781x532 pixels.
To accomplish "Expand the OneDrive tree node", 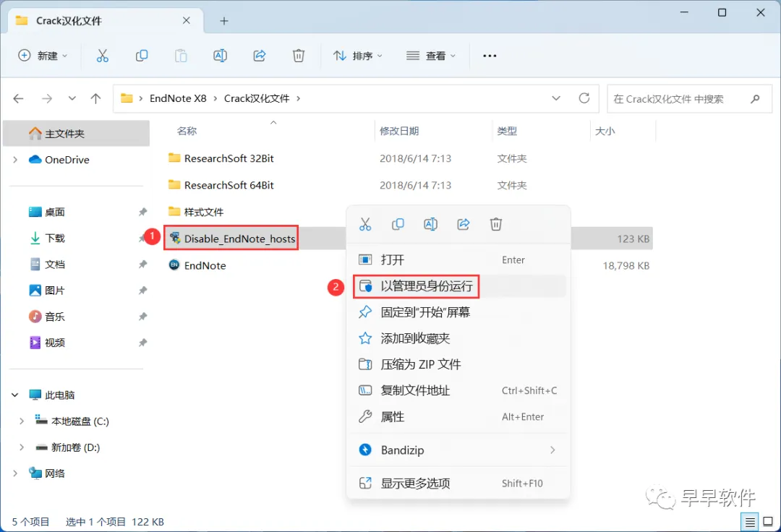I will coord(15,160).
